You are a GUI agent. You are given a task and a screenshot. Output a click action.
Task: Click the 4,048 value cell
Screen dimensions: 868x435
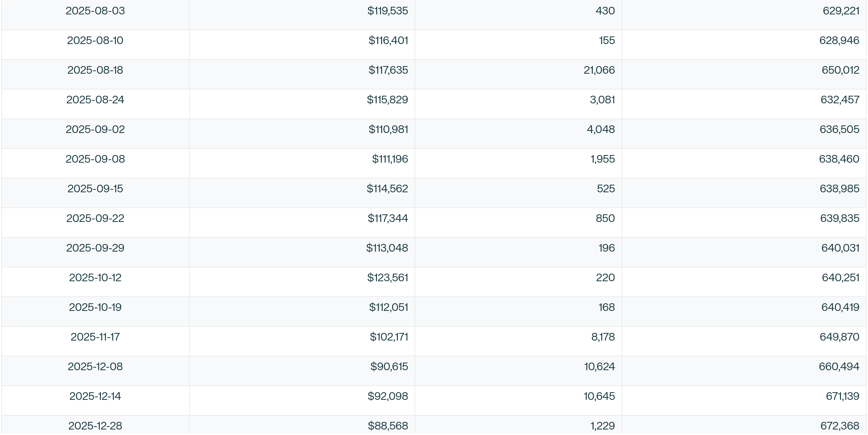tap(600, 130)
